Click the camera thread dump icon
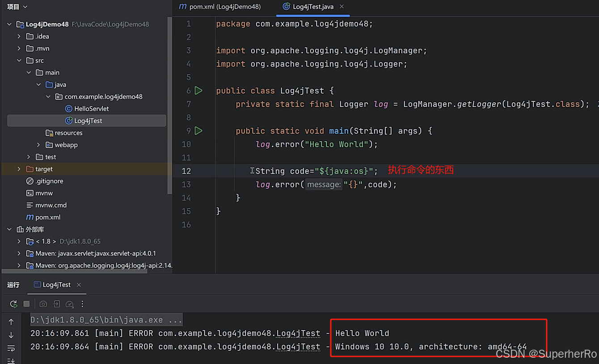 (x=43, y=304)
